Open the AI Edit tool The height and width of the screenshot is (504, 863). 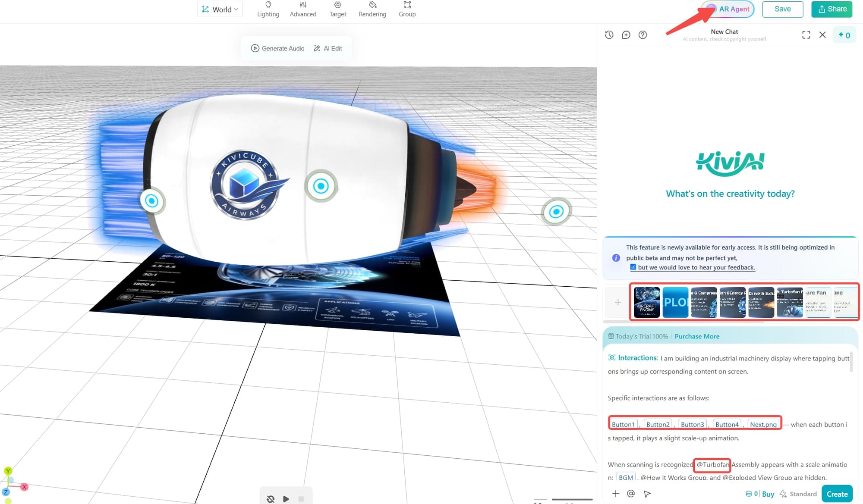[x=328, y=48]
